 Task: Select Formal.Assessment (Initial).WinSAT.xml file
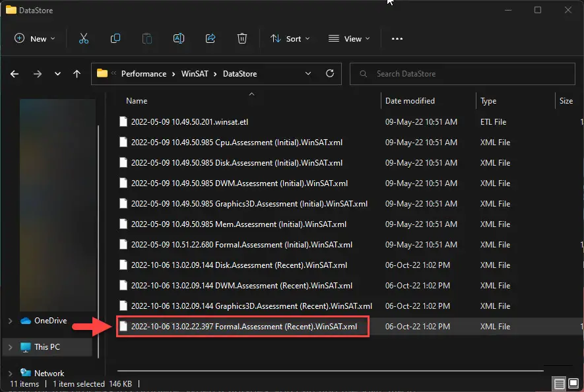242,245
